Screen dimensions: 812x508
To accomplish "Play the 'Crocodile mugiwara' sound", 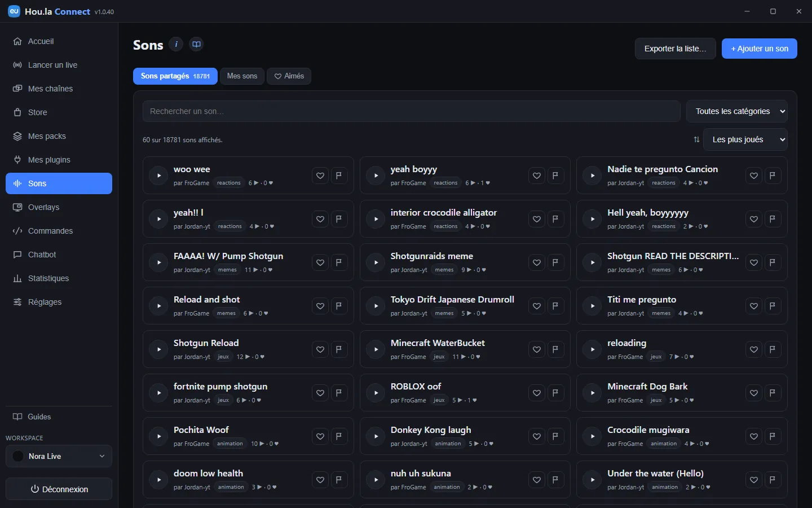I will (x=593, y=436).
